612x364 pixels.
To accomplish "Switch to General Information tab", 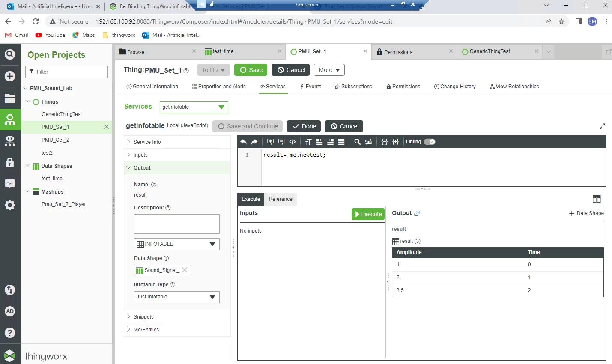I will tap(152, 87).
